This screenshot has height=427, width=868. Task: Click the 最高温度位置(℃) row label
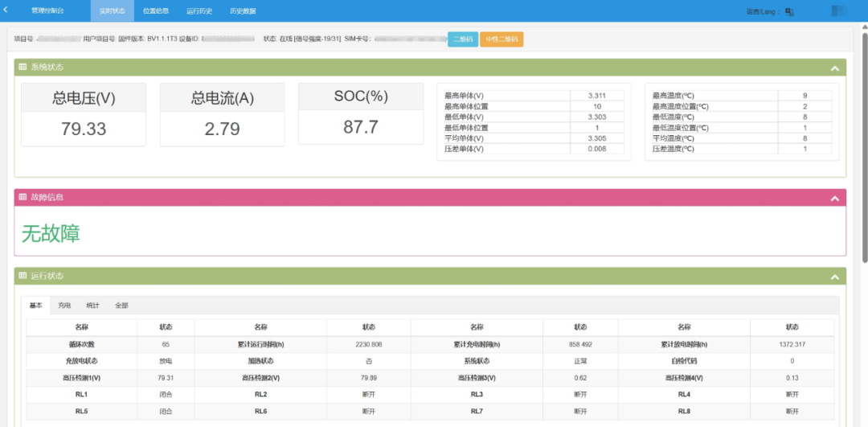pyautogui.click(x=681, y=106)
